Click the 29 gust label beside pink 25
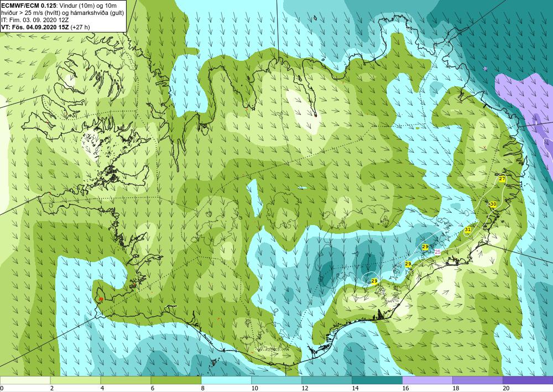The width and height of the screenshot is (553, 392). [425, 247]
